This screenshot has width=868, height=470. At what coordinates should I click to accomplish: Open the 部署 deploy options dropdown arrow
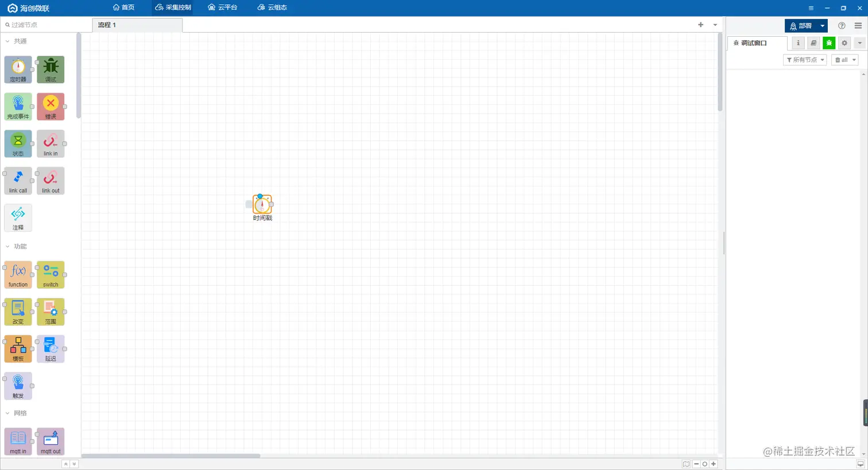tap(822, 26)
